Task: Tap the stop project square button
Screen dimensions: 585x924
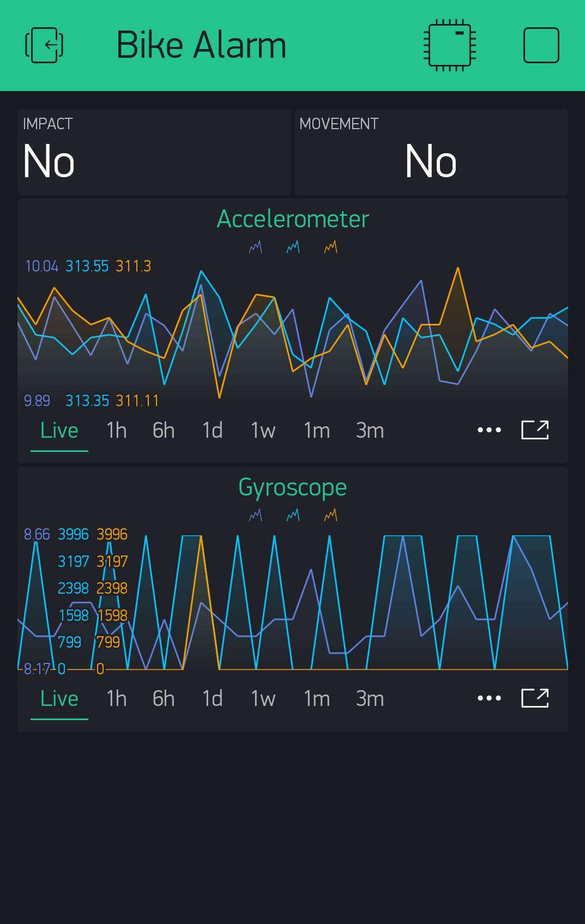Action: pos(541,45)
